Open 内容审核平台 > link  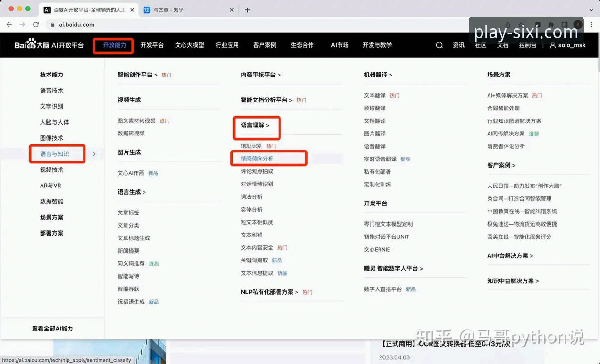click(x=261, y=75)
